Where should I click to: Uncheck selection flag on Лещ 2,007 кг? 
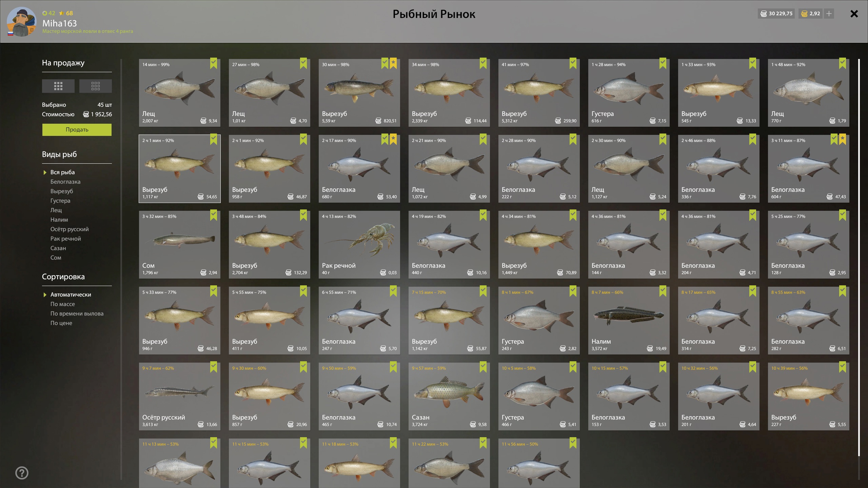click(x=214, y=63)
